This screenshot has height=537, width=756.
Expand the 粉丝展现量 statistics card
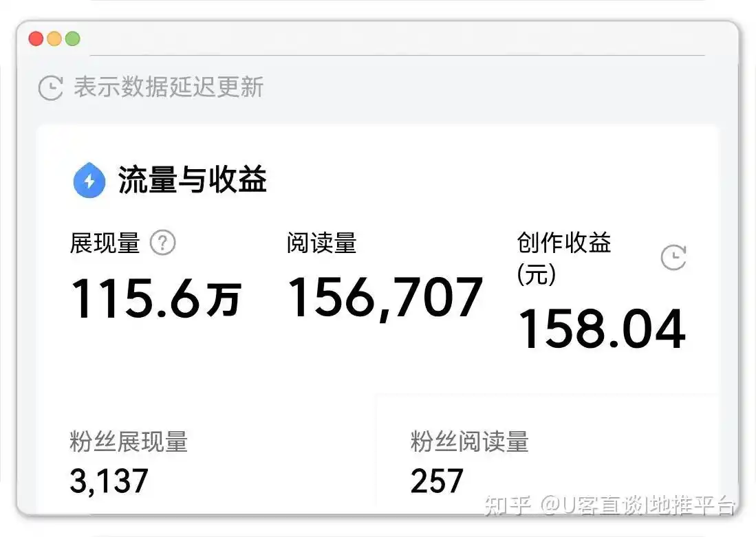[129, 443]
